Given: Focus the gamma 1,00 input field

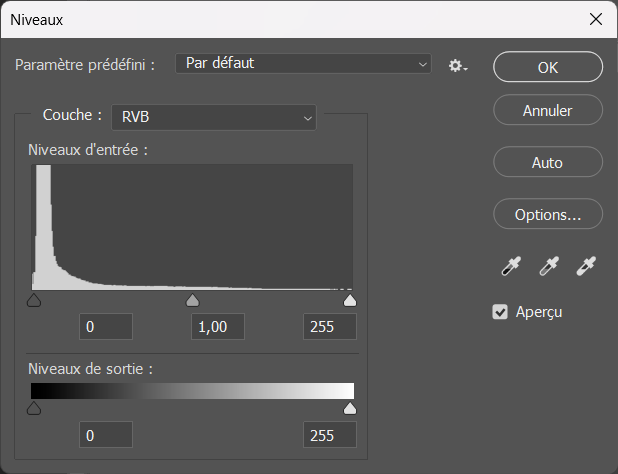Looking at the screenshot, I should (x=217, y=327).
